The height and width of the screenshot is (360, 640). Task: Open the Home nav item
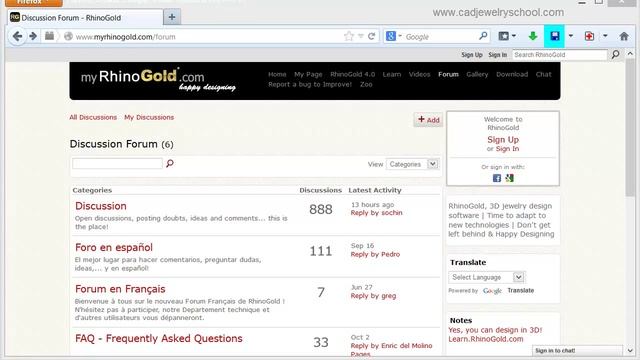[277, 74]
